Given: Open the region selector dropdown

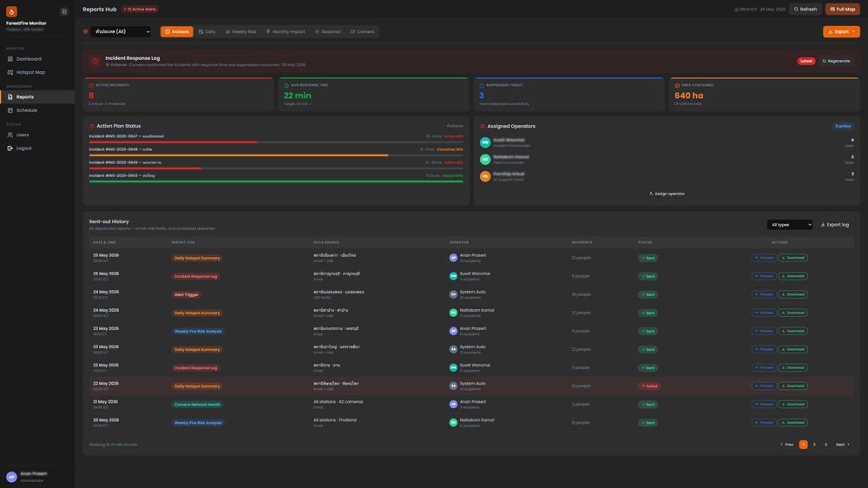Looking at the screenshot, I should click(x=121, y=31).
